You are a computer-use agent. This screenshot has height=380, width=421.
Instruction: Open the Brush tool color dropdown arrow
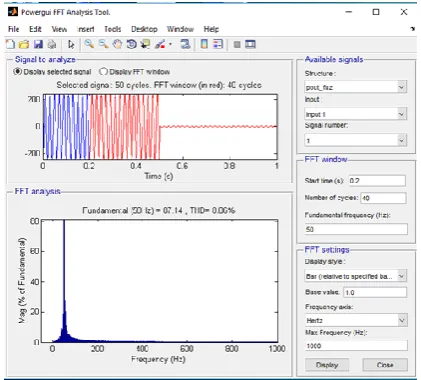[x=170, y=44]
